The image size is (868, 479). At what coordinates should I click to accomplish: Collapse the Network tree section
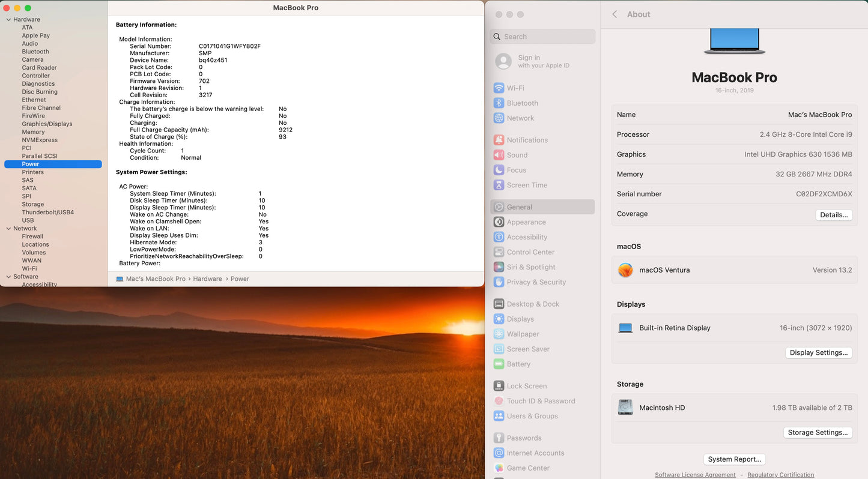click(8, 229)
